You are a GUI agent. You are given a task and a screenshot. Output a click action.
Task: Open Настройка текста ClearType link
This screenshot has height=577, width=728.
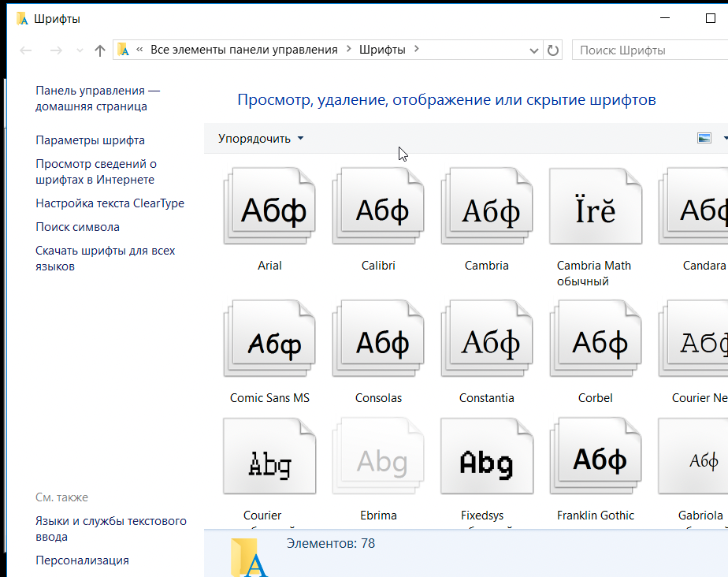tap(110, 203)
